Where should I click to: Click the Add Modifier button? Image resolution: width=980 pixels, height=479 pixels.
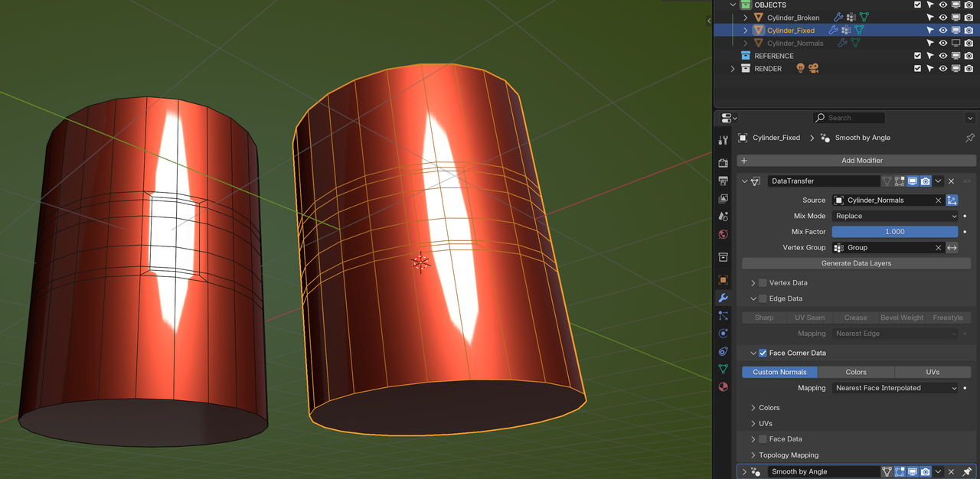(x=857, y=161)
